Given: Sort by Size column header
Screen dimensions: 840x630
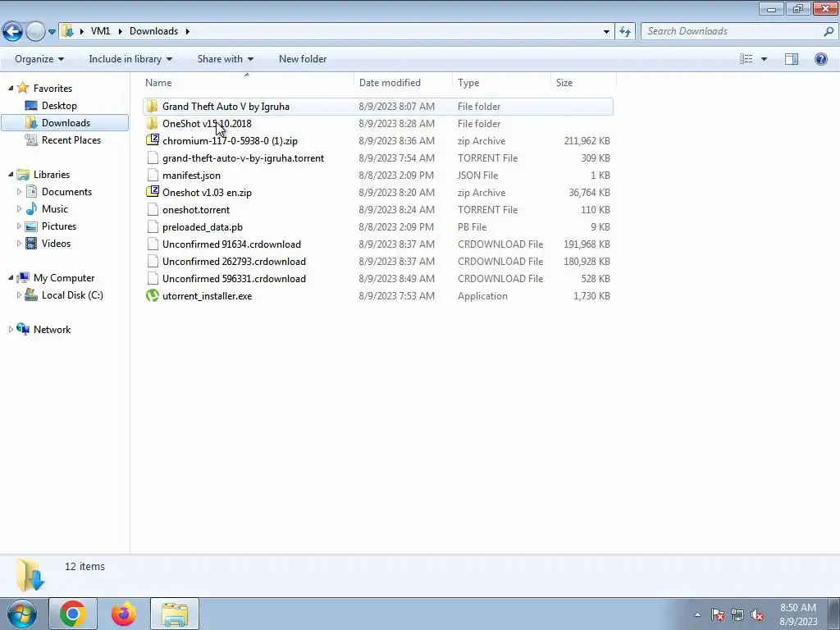Looking at the screenshot, I should [x=583, y=83].
